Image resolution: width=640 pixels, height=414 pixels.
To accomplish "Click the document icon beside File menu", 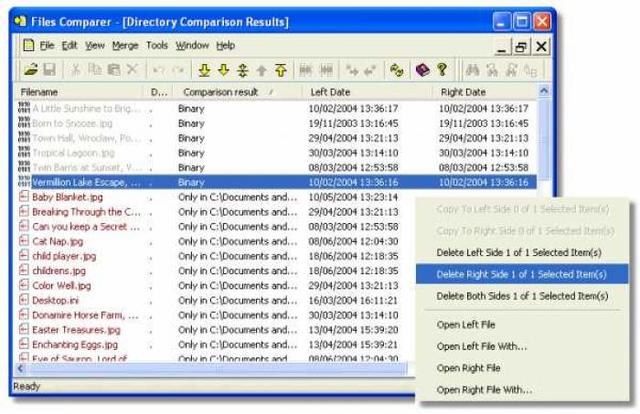I will (x=28, y=45).
